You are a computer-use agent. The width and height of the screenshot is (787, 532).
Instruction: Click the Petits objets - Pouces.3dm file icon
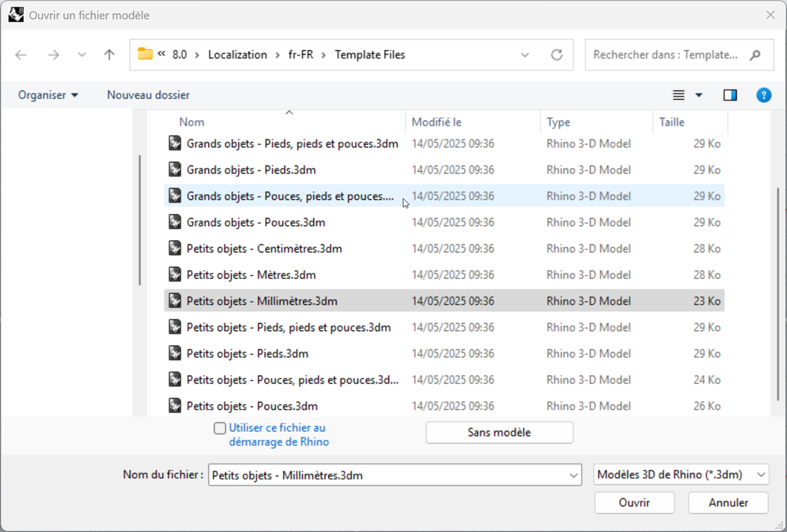click(175, 405)
